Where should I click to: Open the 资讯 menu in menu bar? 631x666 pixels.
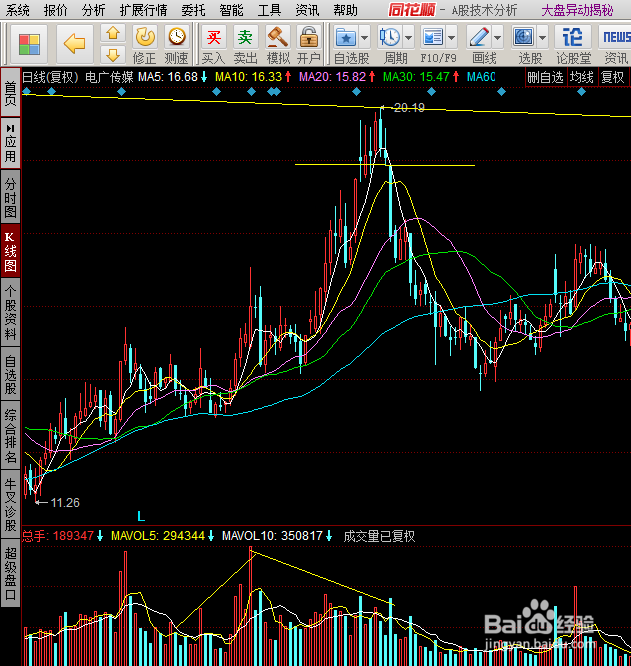(x=307, y=10)
